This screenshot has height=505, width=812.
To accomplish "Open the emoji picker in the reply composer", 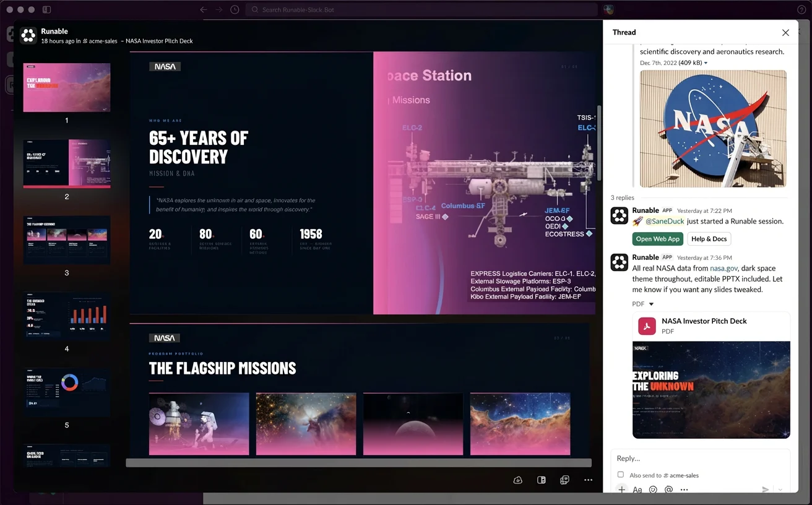I will point(653,490).
